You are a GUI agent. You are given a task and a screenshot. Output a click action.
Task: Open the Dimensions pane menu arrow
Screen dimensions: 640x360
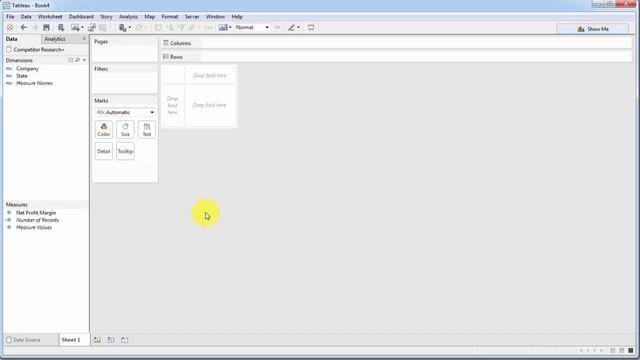(x=84, y=60)
